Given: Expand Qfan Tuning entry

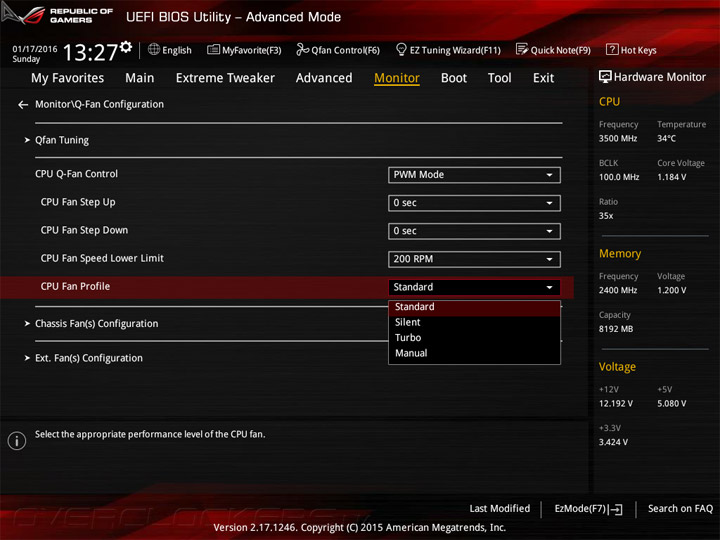Looking at the screenshot, I should [62, 140].
